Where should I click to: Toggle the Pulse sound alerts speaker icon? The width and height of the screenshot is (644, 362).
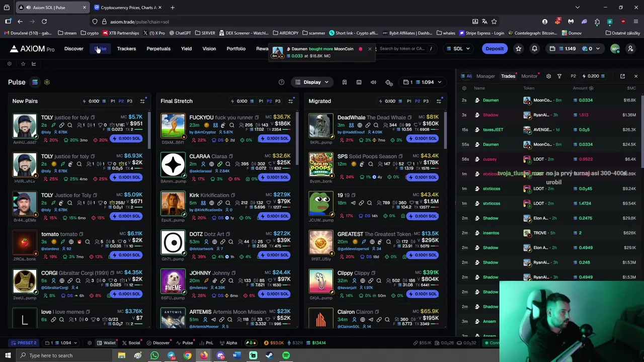(373, 82)
